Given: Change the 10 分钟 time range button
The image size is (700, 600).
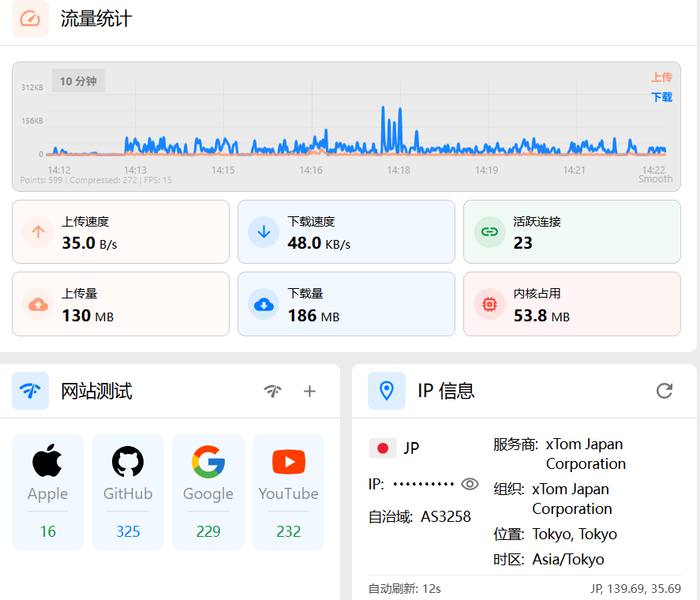Looking at the screenshot, I should pyautogui.click(x=78, y=81).
